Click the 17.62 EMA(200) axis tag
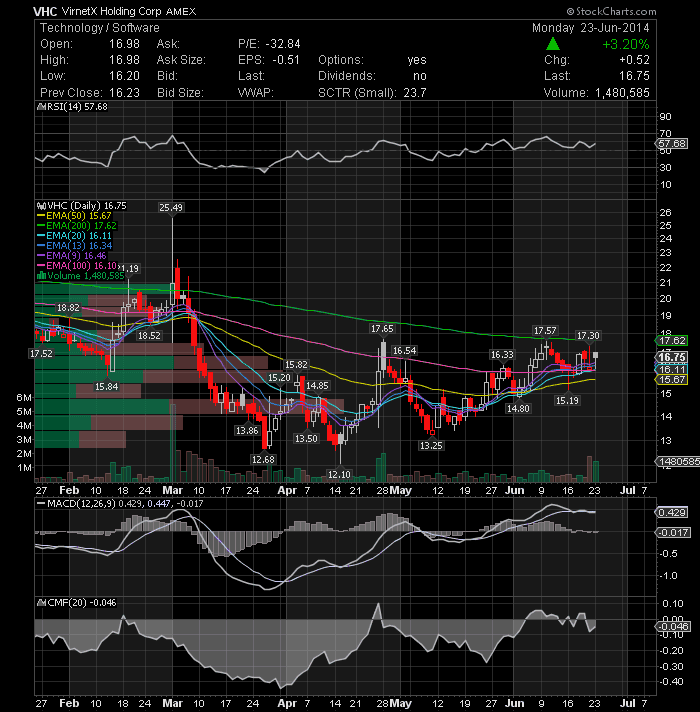This screenshot has height=712, width=700. pos(672,341)
